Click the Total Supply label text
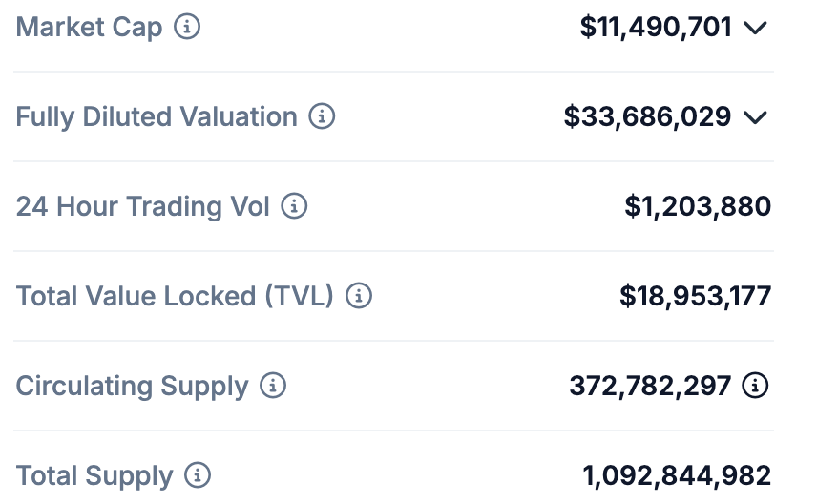Screen dimensions: 817x504 tap(94, 475)
